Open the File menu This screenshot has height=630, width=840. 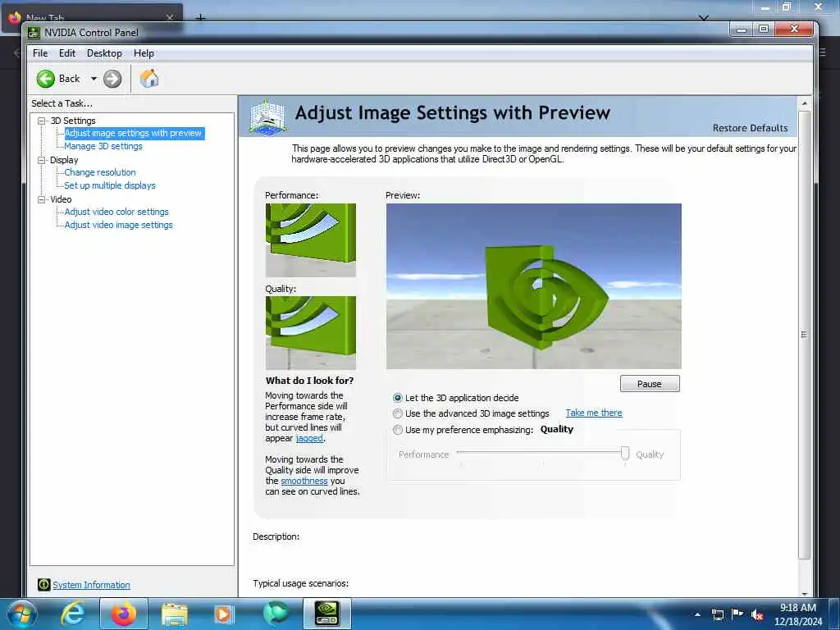coord(40,53)
